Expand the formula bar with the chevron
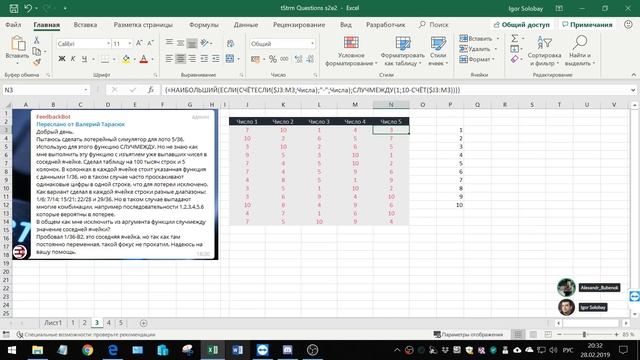 [x=633, y=90]
